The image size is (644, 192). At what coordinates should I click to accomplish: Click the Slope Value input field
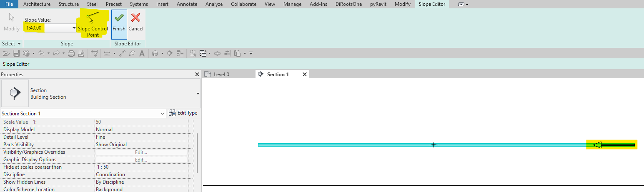tap(48, 28)
